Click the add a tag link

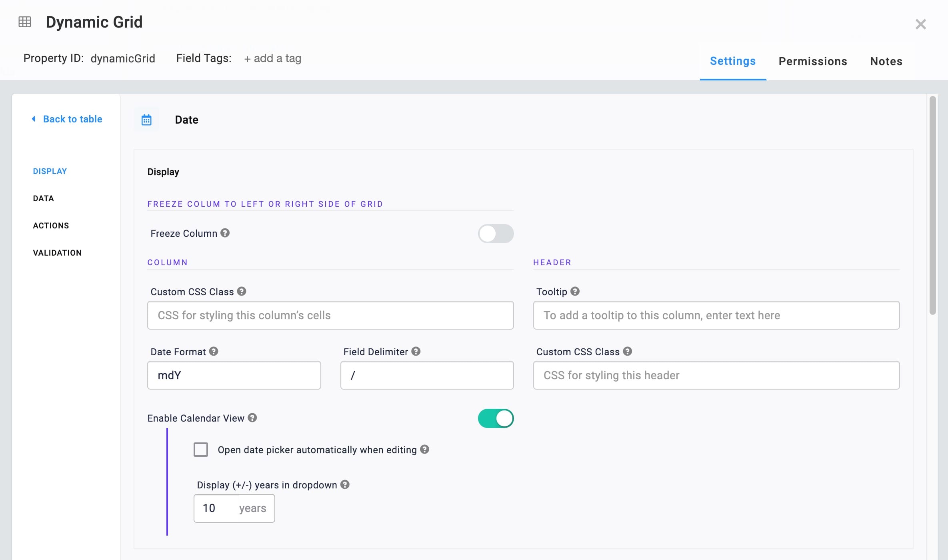pos(273,58)
